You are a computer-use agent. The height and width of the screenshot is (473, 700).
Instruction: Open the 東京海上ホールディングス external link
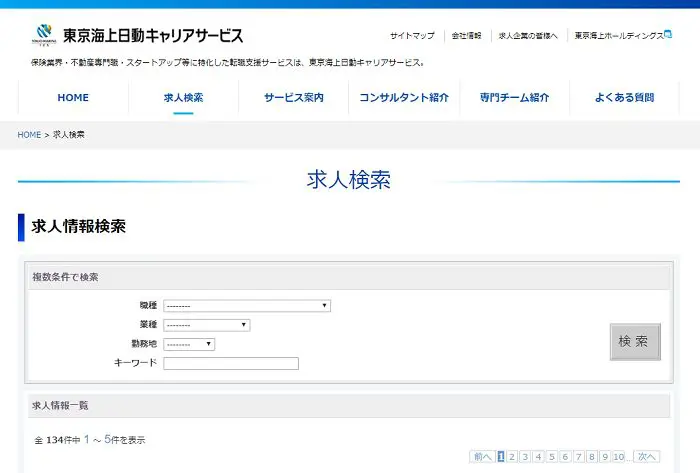tap(619, 36)
